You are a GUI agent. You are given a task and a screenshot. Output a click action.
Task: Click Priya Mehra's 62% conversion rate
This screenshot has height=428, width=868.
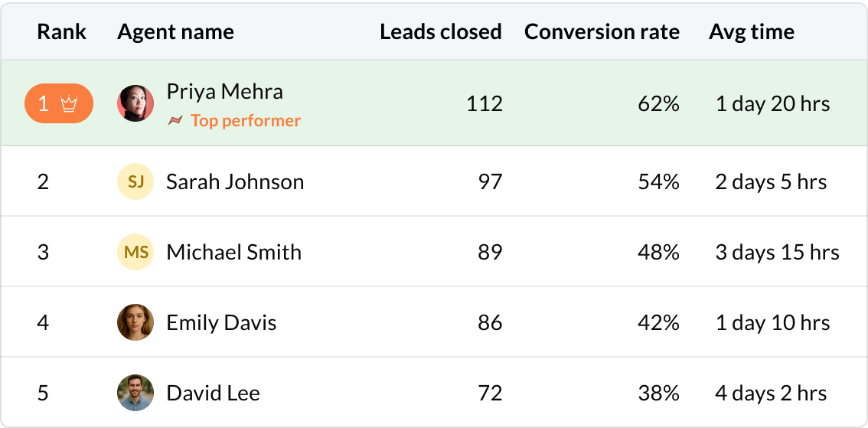[x=658, y=103]
